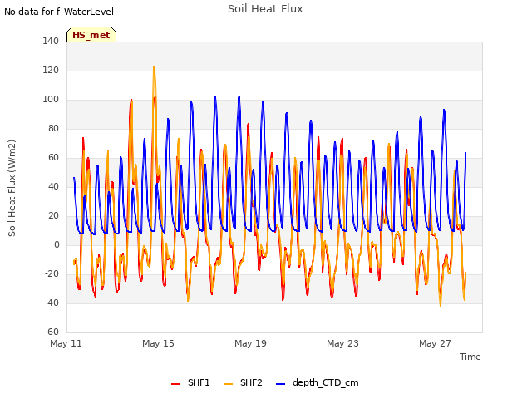Toggle SHF2 series in legend

pos(243,382)
